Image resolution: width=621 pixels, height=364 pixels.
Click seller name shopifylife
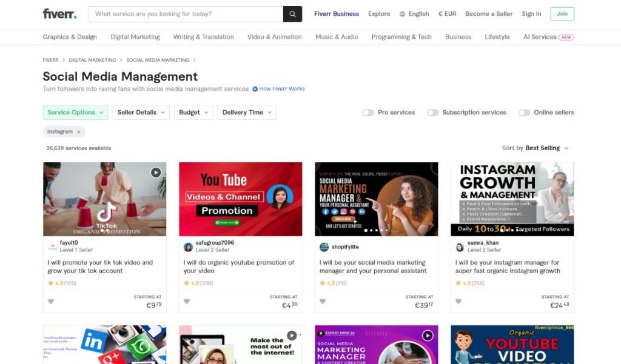[345, 247]
